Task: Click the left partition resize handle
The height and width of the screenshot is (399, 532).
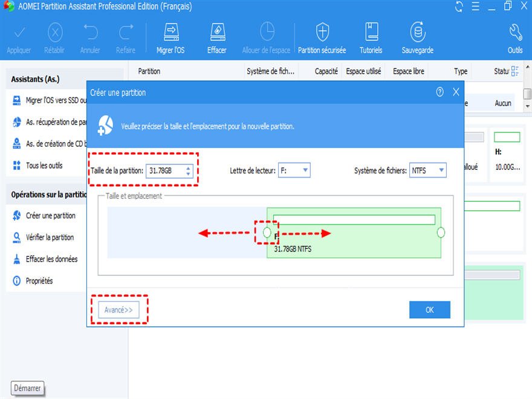Action: (267, 232)
